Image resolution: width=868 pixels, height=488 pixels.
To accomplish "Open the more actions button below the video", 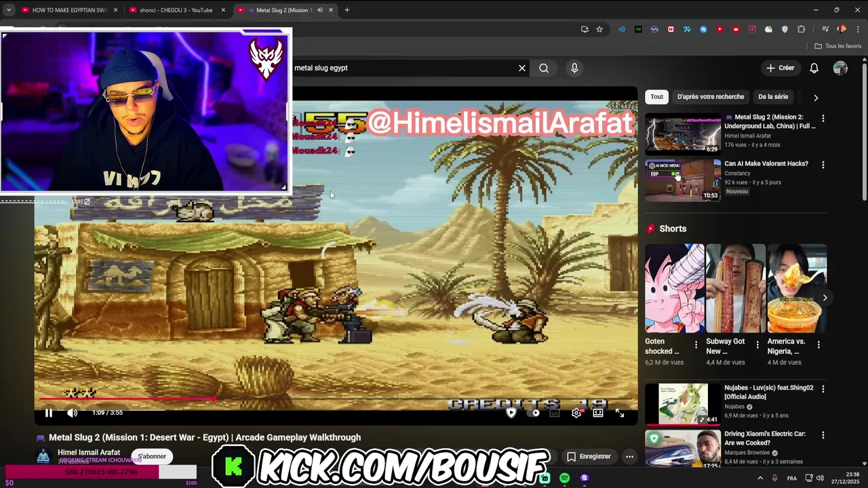I will (629, 457).
